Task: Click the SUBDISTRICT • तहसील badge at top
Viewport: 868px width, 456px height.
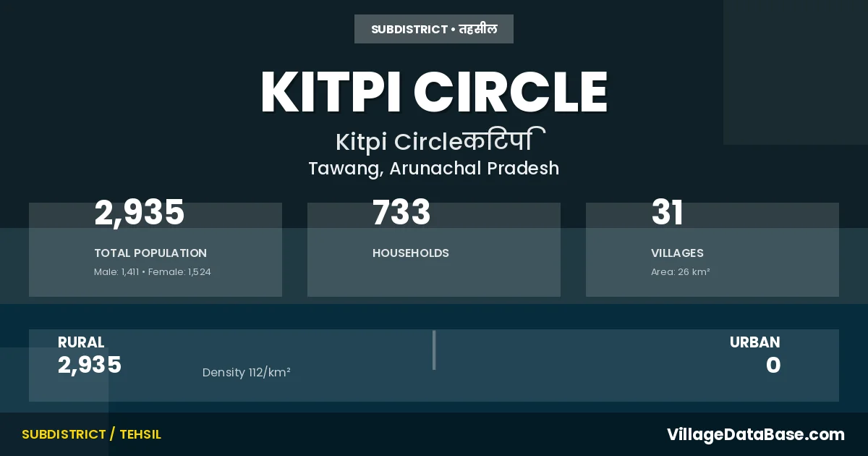Action: click(434, 29)
